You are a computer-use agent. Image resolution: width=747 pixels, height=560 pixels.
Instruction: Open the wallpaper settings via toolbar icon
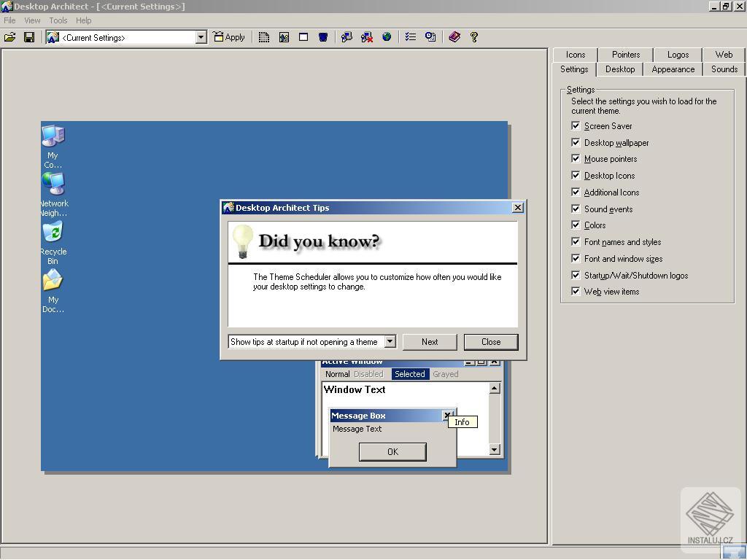point(284,36)
